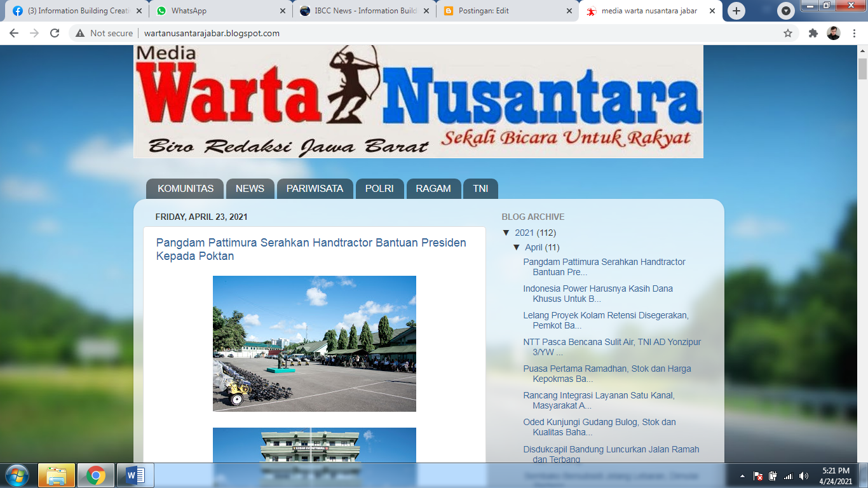Open Microsoft Word from taskbar
Image resolution: width=868 pixels, height=488 pixels.
[x=135, y=475]
